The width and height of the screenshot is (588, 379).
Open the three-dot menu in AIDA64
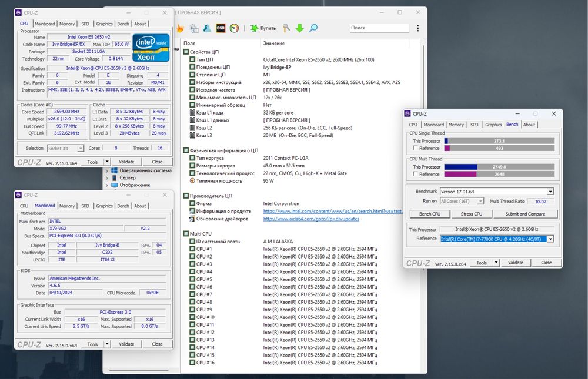click(417, 28)
